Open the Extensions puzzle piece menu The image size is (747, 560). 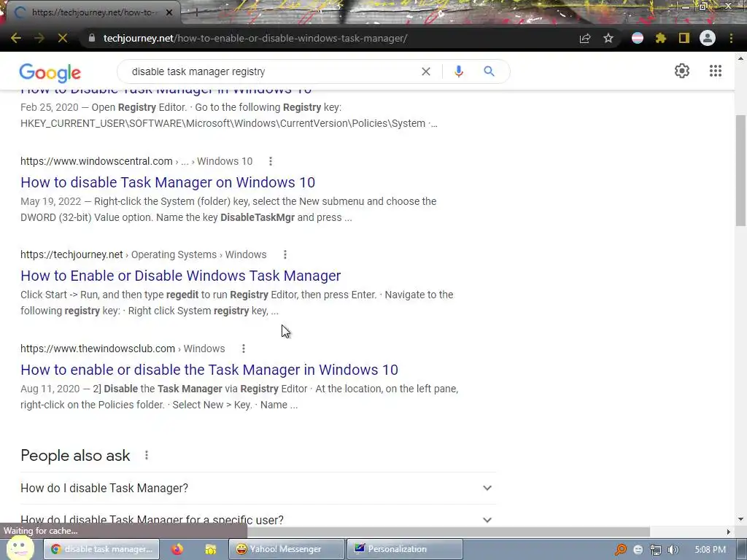661,38
